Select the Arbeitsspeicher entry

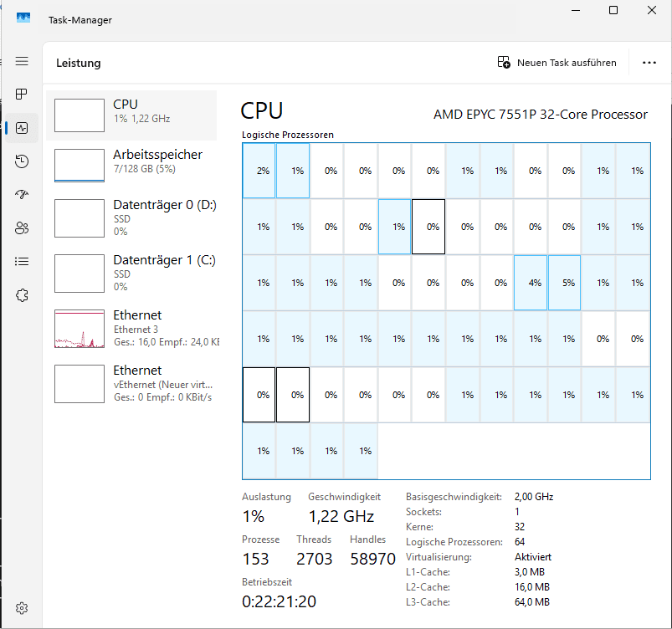pos(131,166)
